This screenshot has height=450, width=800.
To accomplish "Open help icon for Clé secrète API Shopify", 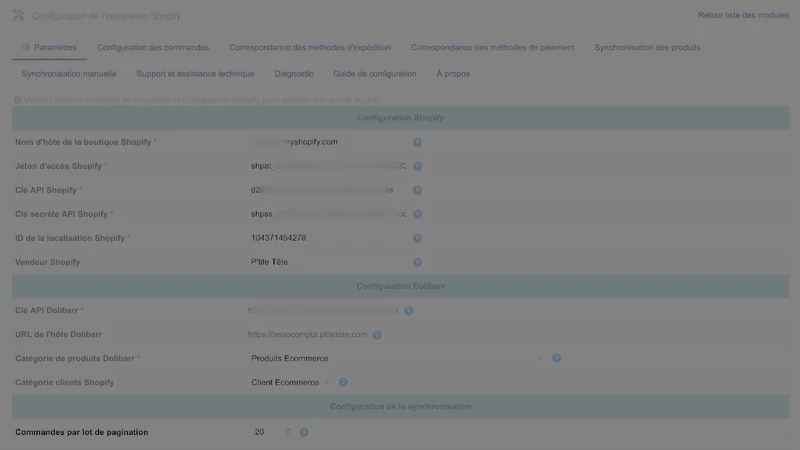I will pyautogui.click(x=417, y=214).
